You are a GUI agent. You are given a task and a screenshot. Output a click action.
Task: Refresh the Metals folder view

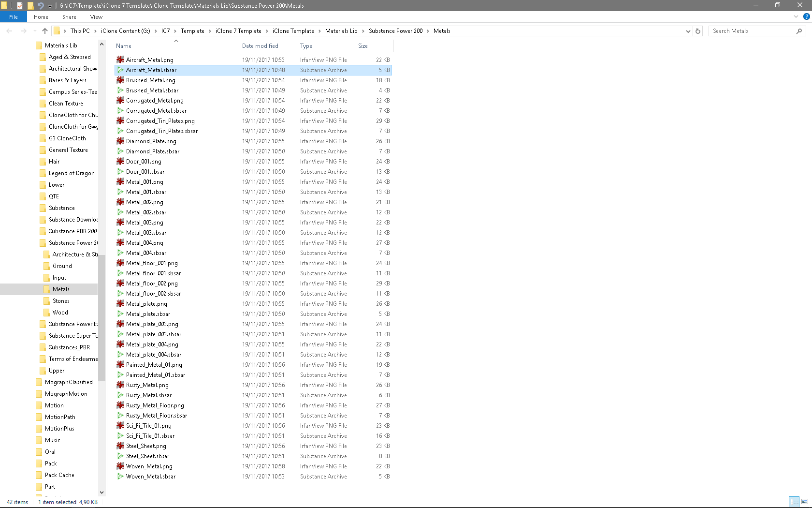coord(698,31)
